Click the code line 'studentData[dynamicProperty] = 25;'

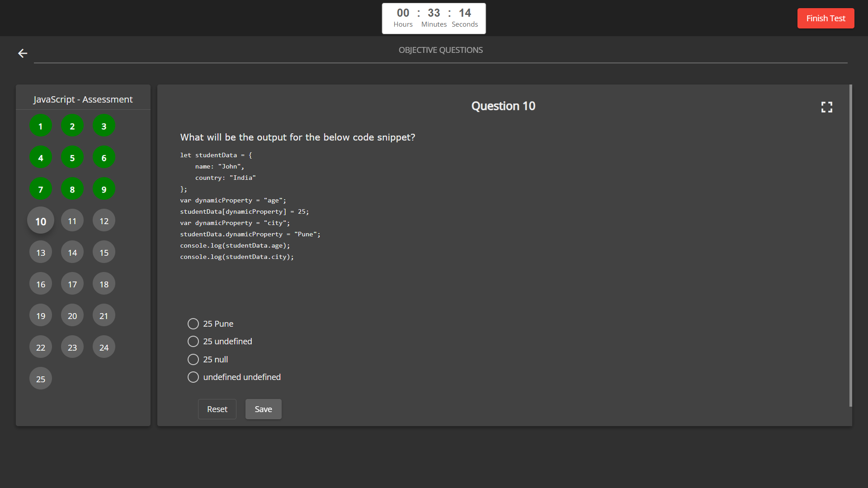tap(245, 212)
